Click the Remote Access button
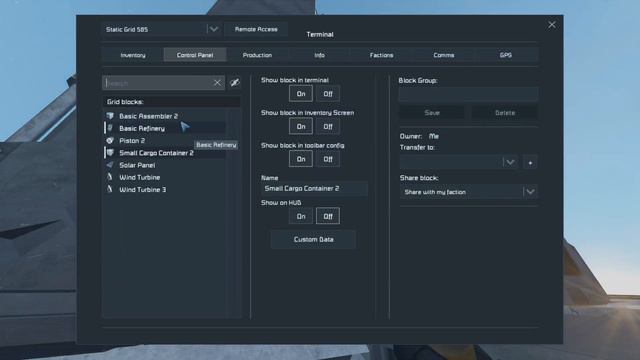 coord(256,29)
